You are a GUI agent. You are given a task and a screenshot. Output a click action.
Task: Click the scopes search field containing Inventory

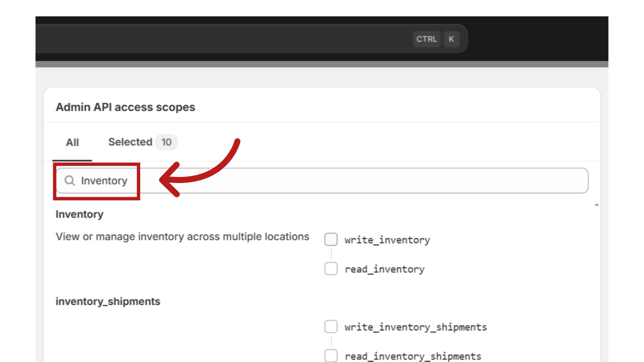click(322, 181)
